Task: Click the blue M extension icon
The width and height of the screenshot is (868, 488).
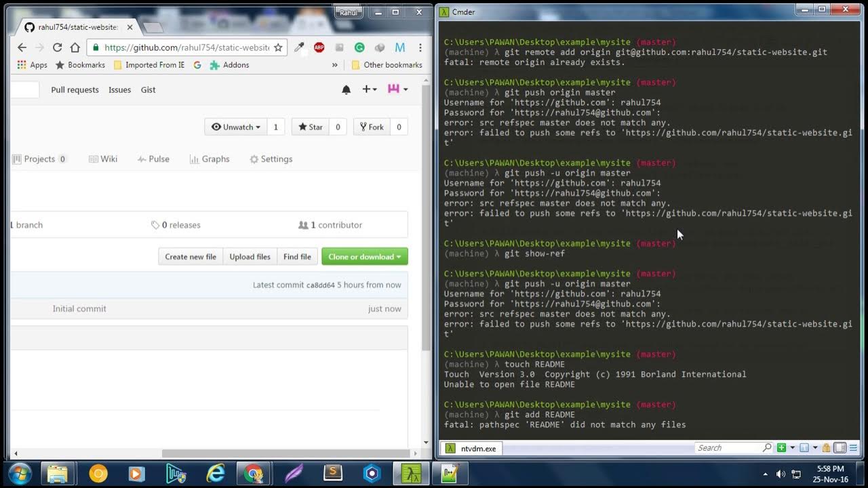Action: pos(400,47)
